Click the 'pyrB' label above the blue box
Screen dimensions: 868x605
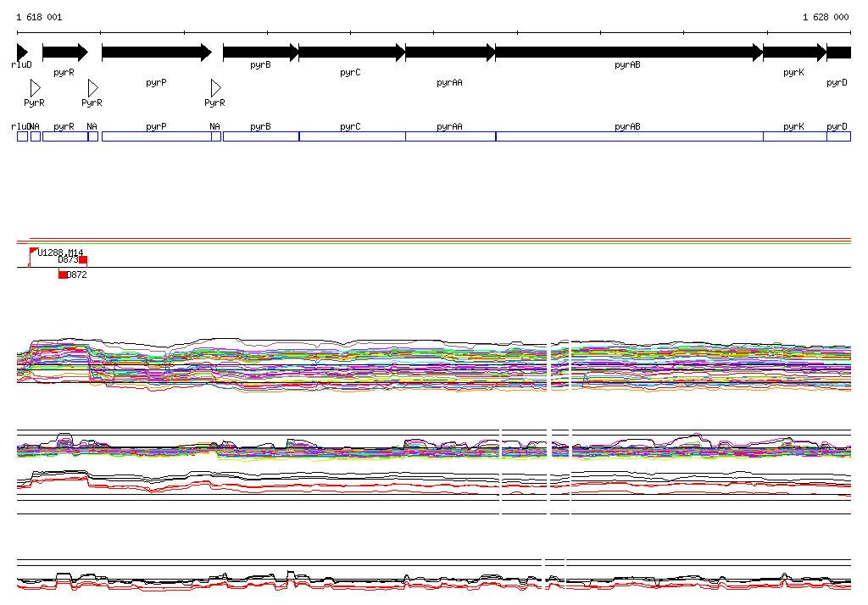tap(261, 127)
